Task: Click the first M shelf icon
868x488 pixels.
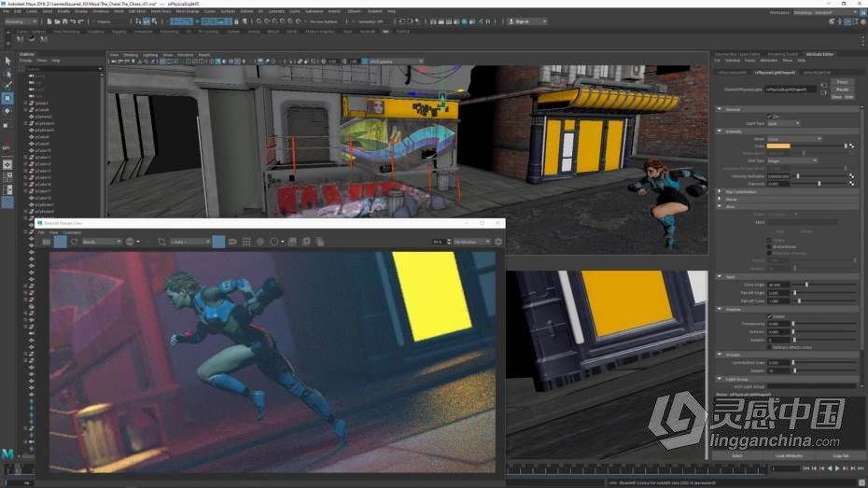Action: pos(20,39)
